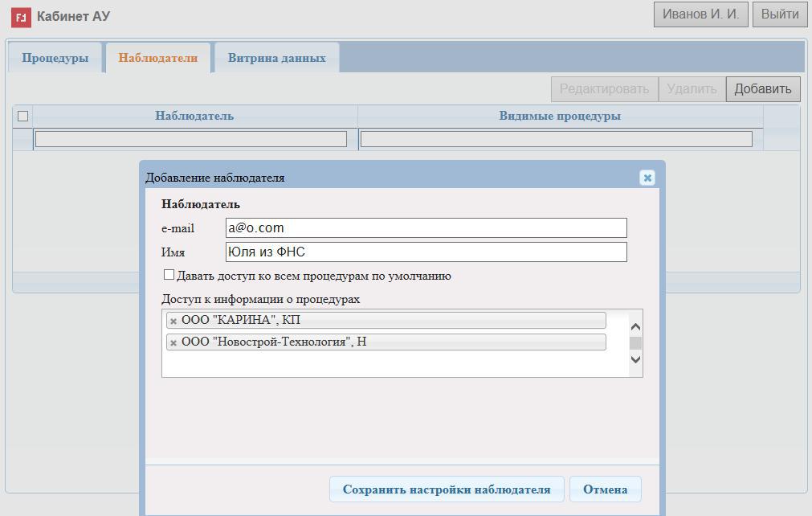Click the Добавить button

point(762,88)
